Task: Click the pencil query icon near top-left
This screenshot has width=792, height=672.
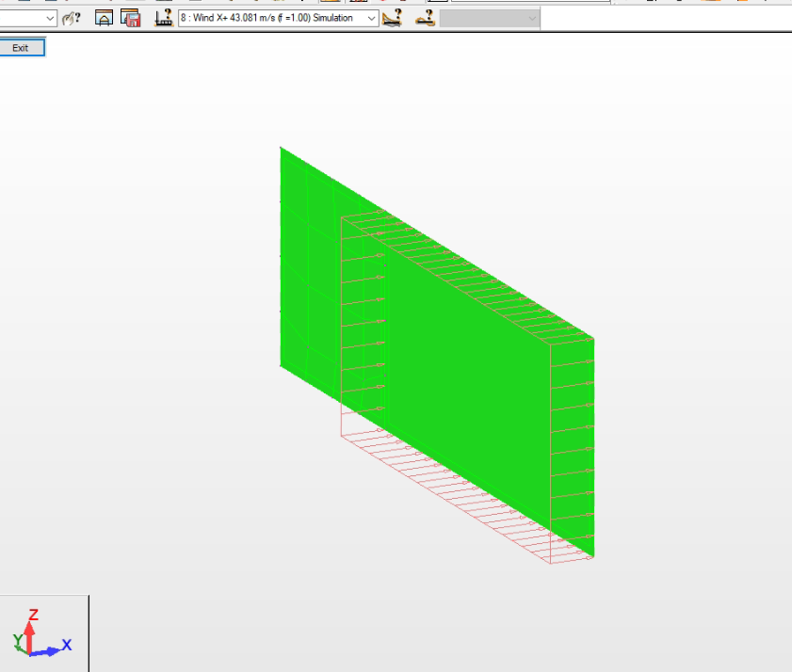Action: [71, 17]
